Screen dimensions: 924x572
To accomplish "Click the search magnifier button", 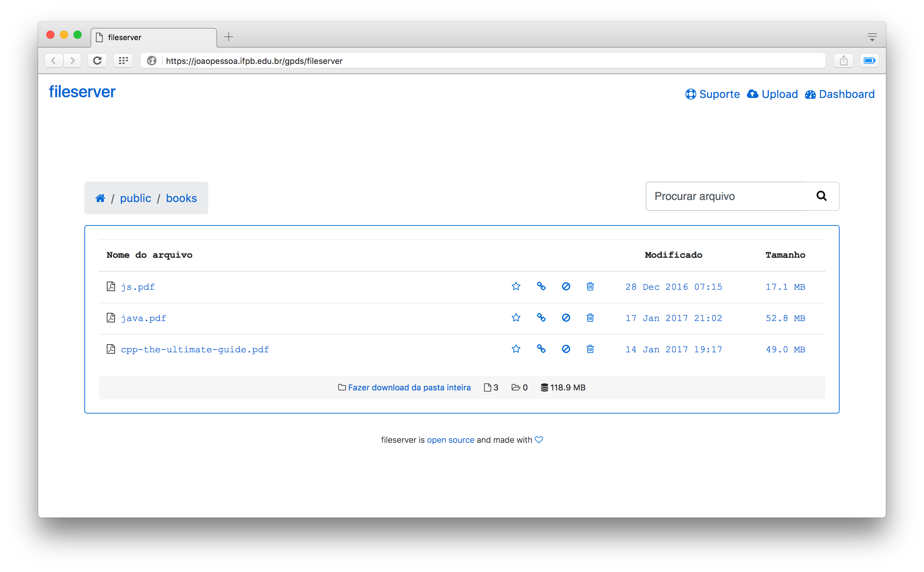I will pos(821,196).
